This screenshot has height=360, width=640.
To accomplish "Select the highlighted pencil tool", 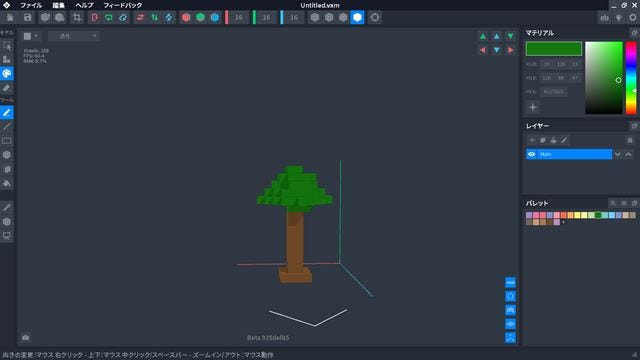I will pos(7,113).
